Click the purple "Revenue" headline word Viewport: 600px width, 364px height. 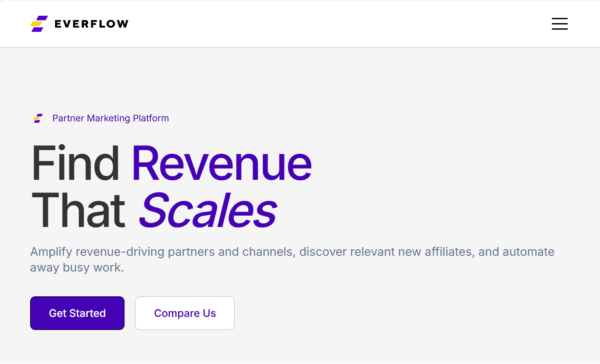click(x=222, y=164)
